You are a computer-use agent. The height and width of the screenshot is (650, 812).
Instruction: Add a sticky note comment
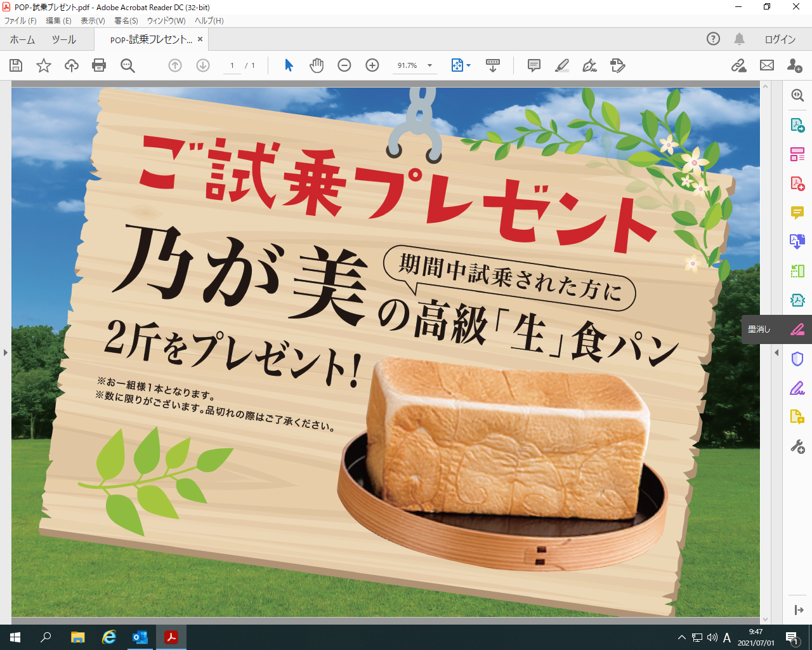[x=534, y=65]
